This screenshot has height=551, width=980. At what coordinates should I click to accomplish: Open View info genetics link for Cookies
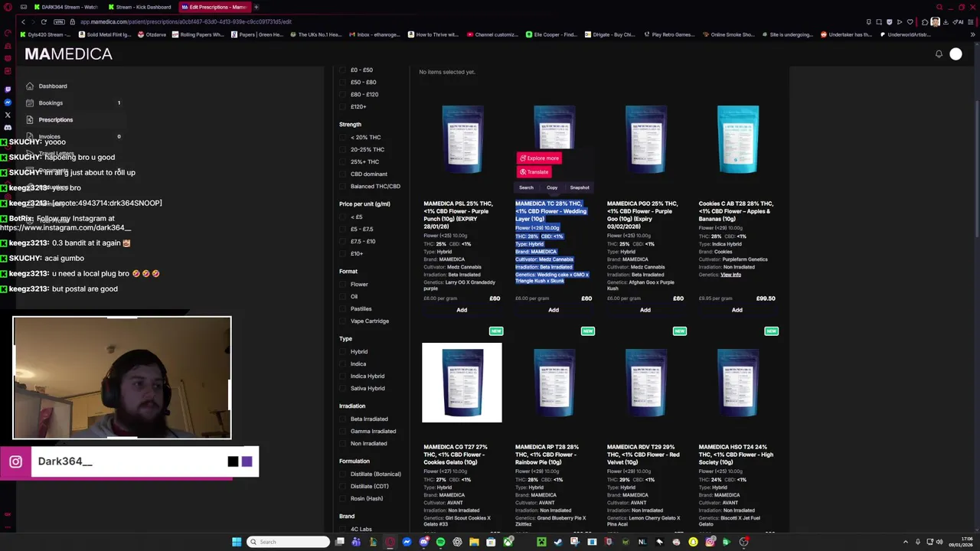pos(730,275)
